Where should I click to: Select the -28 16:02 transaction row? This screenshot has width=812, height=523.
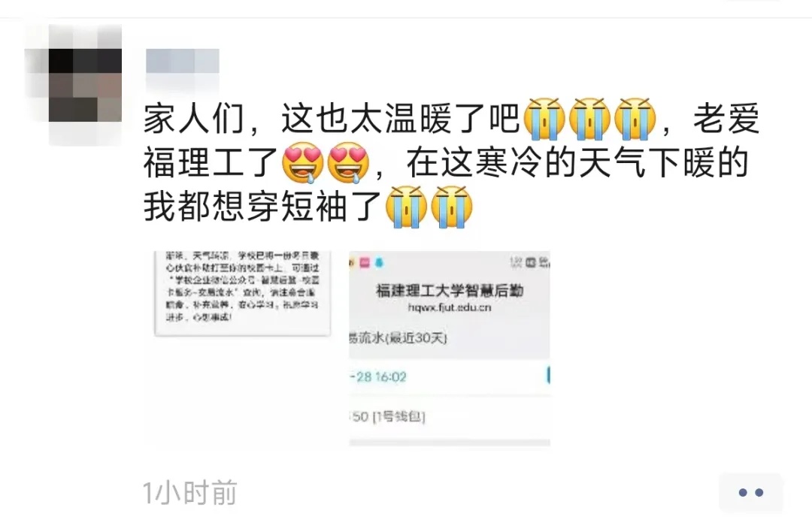coord(450,376)
